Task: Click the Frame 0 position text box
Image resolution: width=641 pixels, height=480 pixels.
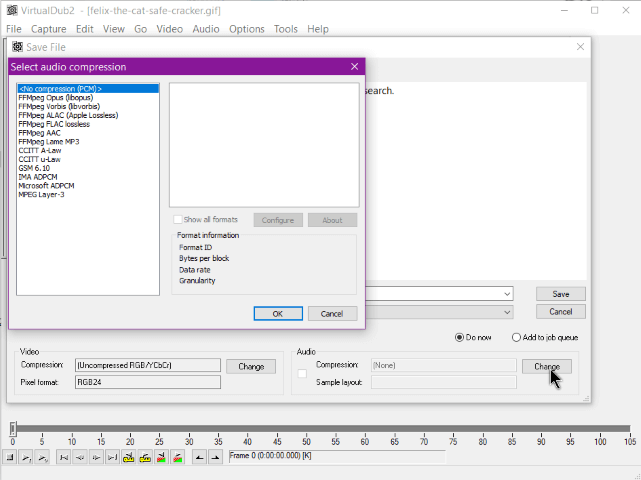Action: 337,456
